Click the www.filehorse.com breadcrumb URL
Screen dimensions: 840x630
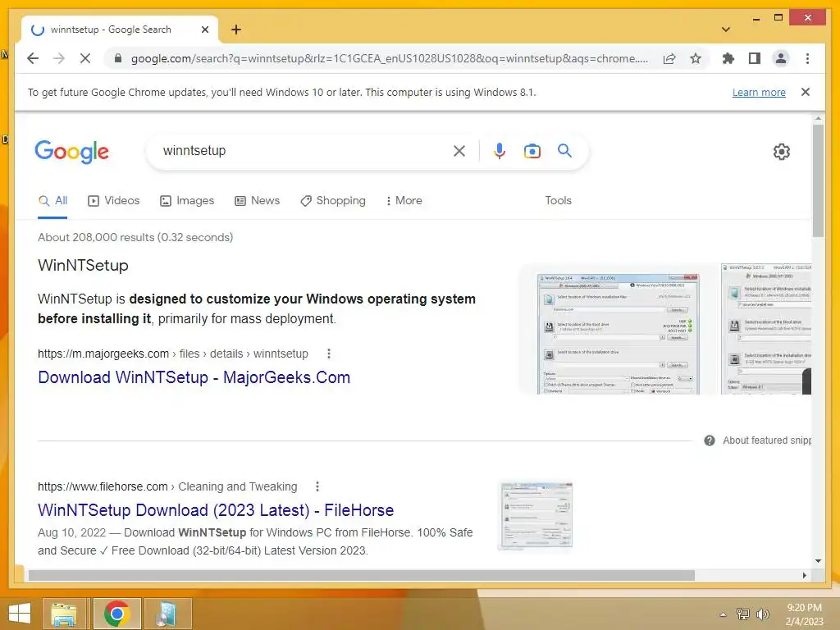(x=167, y=487)
